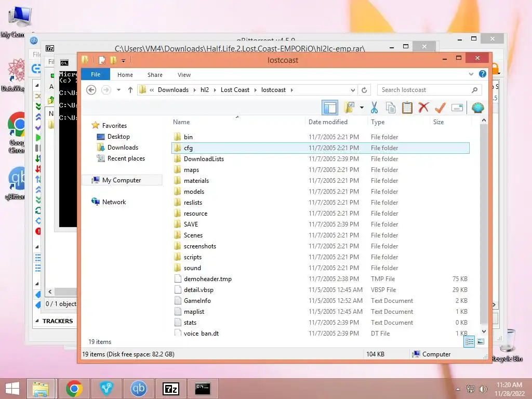
Task: Open qBittorrent from the taskbar
Action: 138,389
